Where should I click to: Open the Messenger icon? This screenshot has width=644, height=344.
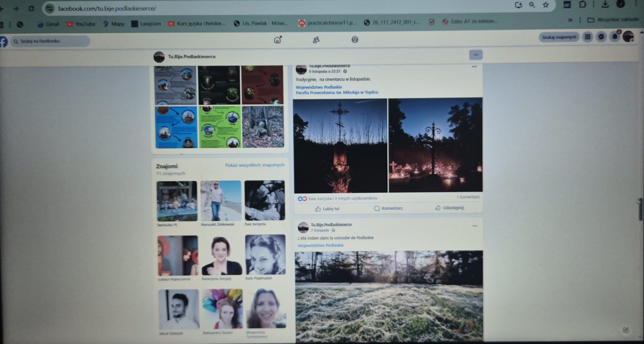601,37
